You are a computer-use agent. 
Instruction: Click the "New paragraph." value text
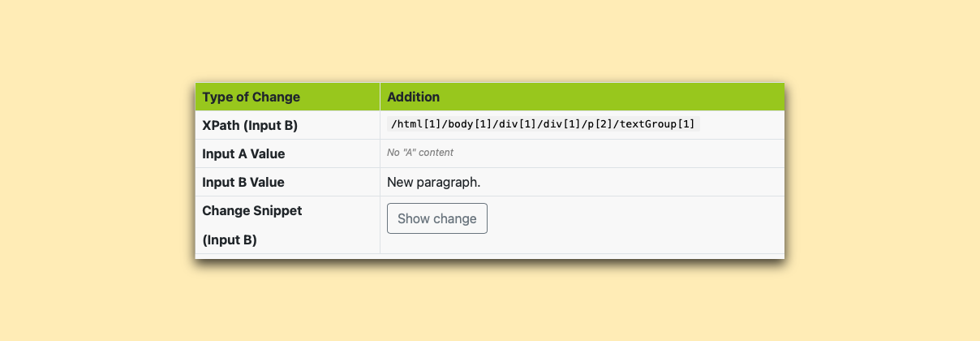434,182
